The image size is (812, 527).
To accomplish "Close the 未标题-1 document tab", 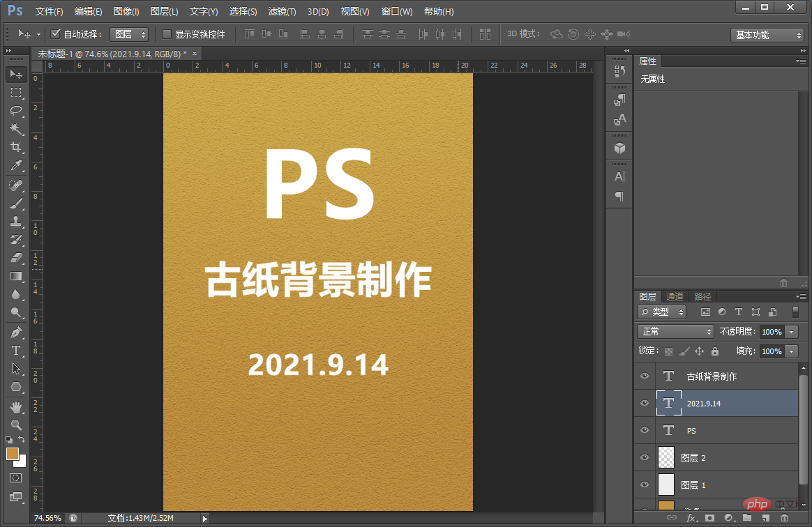I will pos(195,53).
